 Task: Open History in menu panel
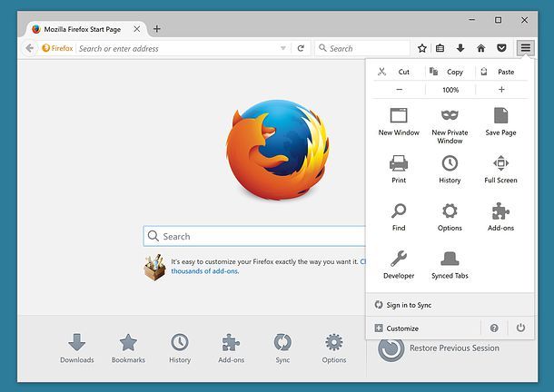(450, 170)
